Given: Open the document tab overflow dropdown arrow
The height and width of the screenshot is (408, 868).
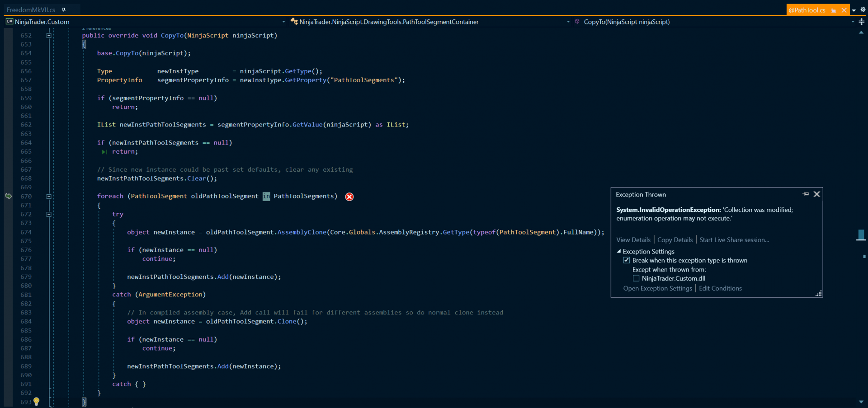Looking at the screenshot, I should (854, 10).
